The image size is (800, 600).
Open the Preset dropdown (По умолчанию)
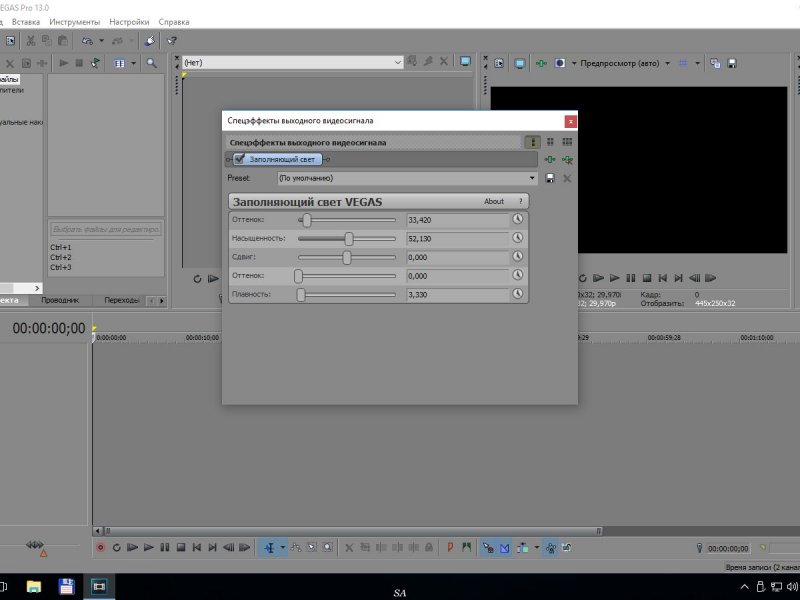[x=407, y=178]
